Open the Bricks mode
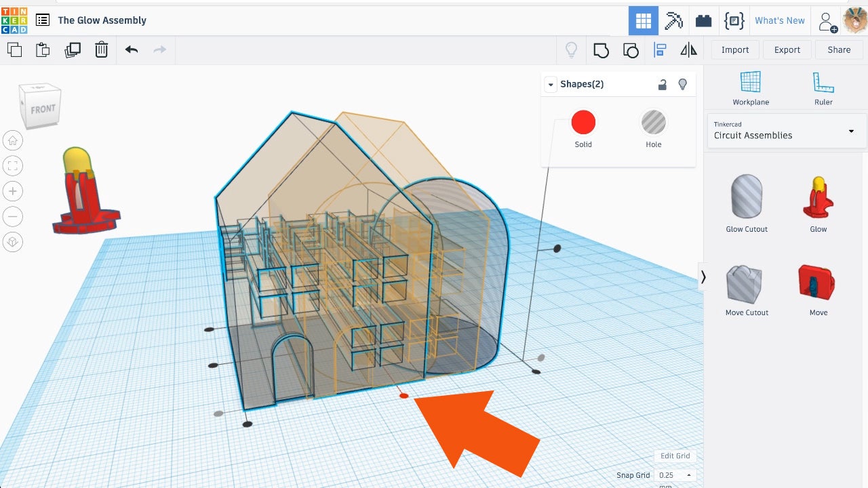868x488 pixels. click(704, 20)
